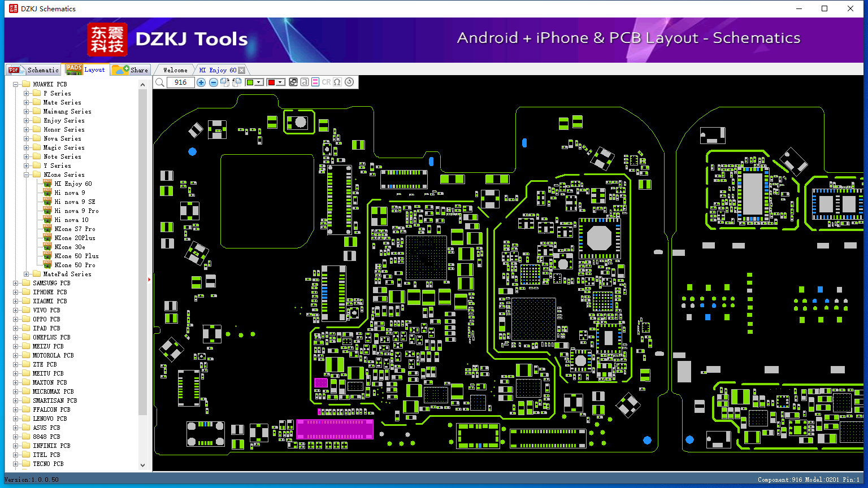Open Hi nova 10 layout
Screen dimensions: 868x488
pos(71,220)
